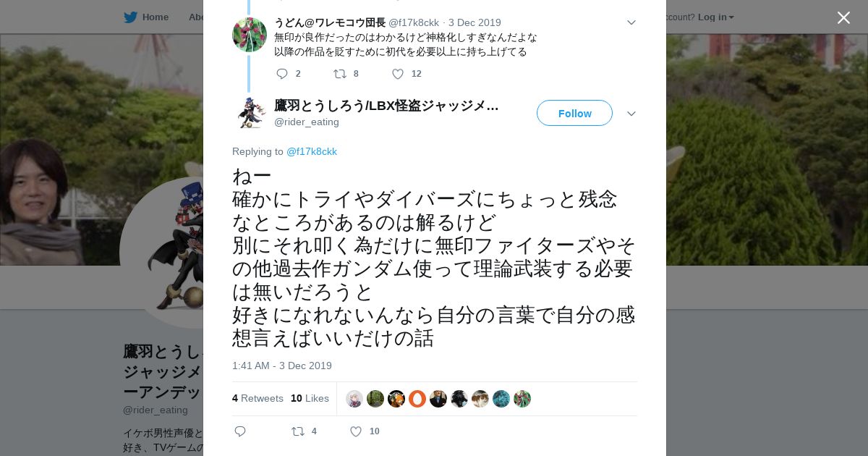Viewport: 868px width, 456px height.
Task: Expand the more-options chevron next to Follow
Action: 631,114
